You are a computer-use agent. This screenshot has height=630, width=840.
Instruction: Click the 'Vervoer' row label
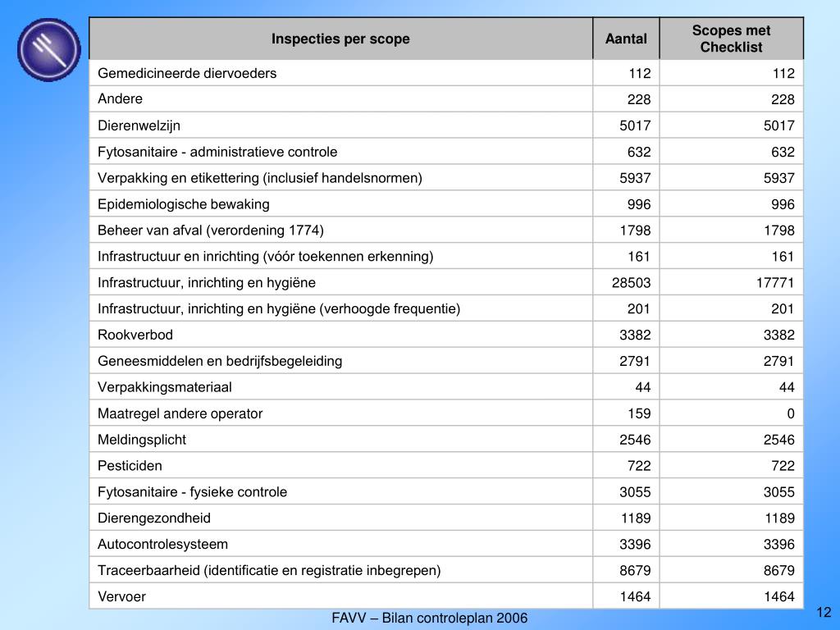point(121,596)
